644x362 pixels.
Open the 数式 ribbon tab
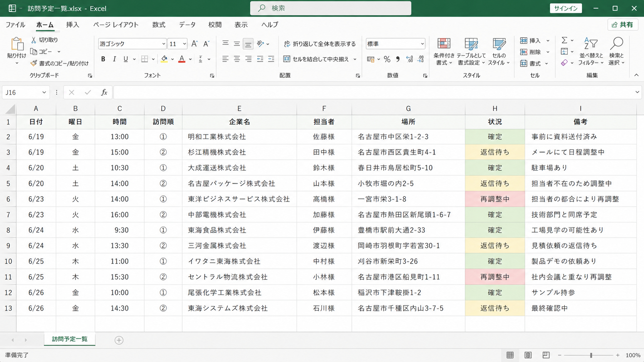coord(159,25)
